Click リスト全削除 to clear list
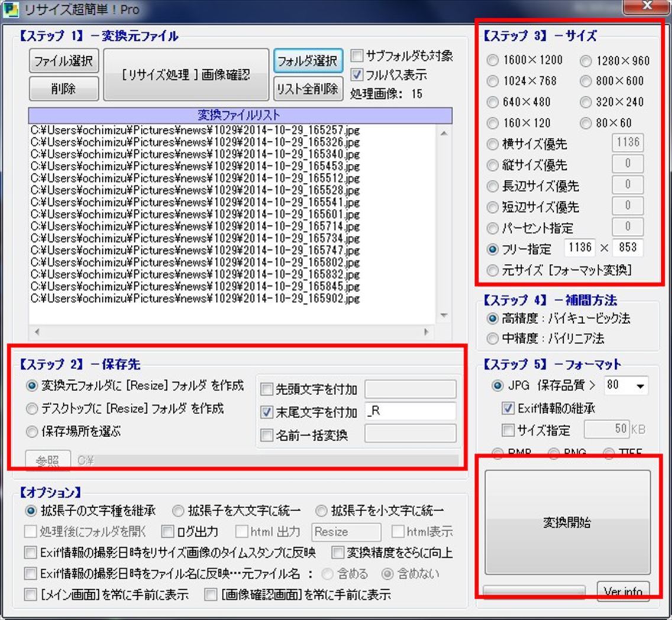Screen dimensions: 672x620 tap(308, 89)
